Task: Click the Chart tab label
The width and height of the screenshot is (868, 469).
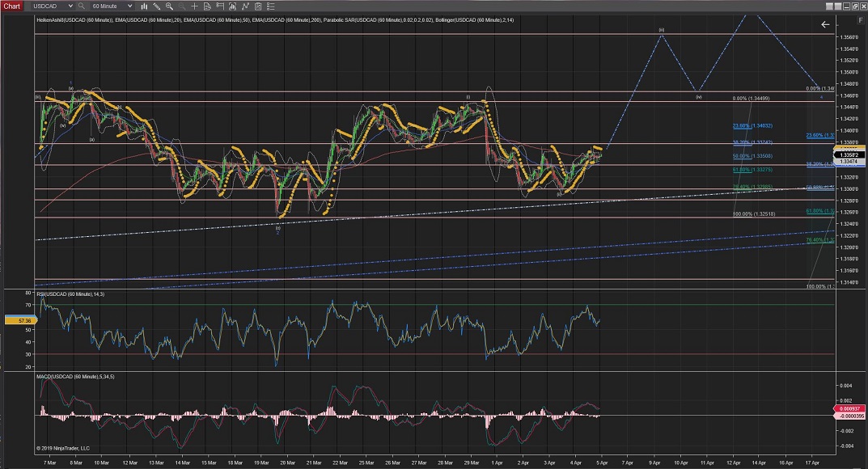Action: [x=11, y=6]
